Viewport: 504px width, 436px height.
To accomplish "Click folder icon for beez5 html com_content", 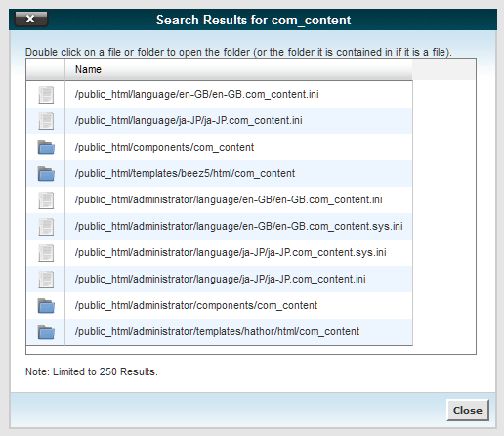I will (46, 174).
